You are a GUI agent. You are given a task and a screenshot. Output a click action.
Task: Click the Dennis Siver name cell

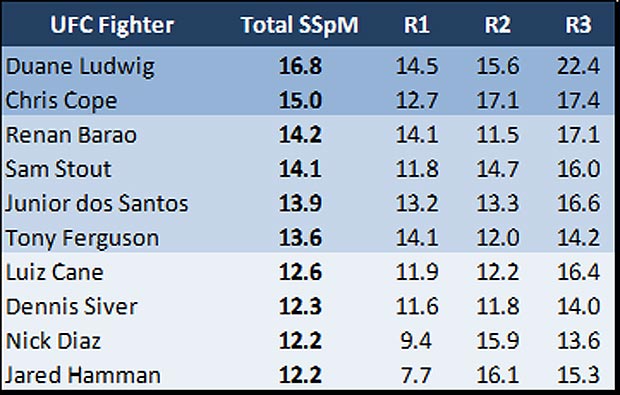(x=72, y=307)
